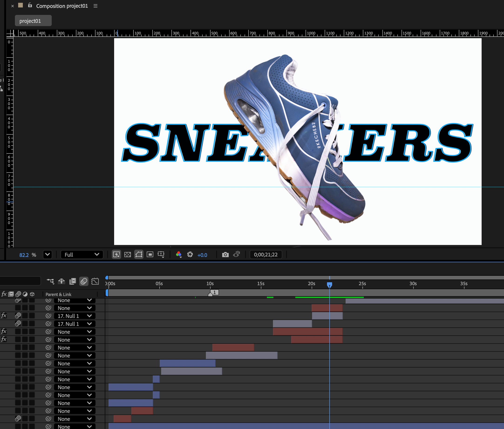Click the 82.2 zoom percentage value
The height and width of the screenshot is (429, 504).
click(x=24, y=255)
